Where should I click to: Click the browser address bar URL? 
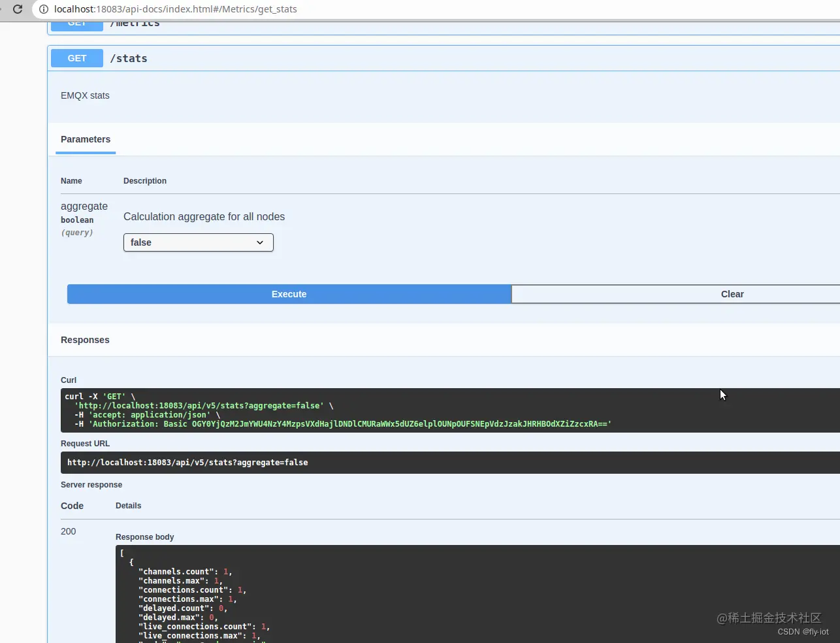[x=175, y=9]
